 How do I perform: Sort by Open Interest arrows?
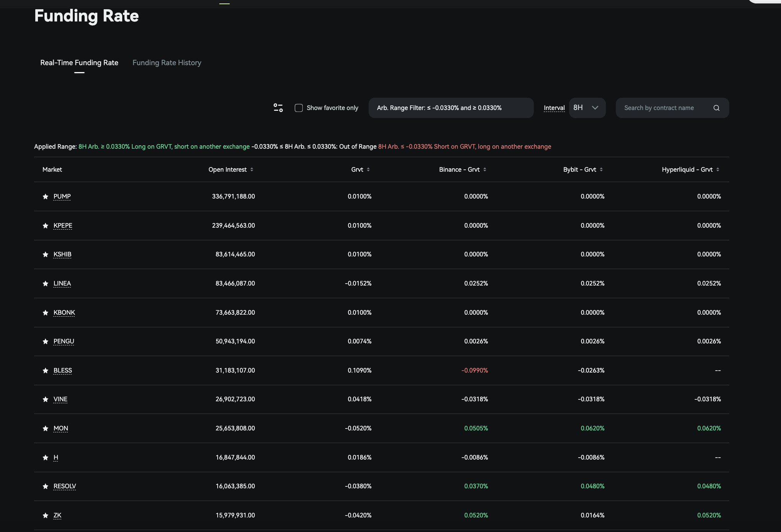(252, 169)
